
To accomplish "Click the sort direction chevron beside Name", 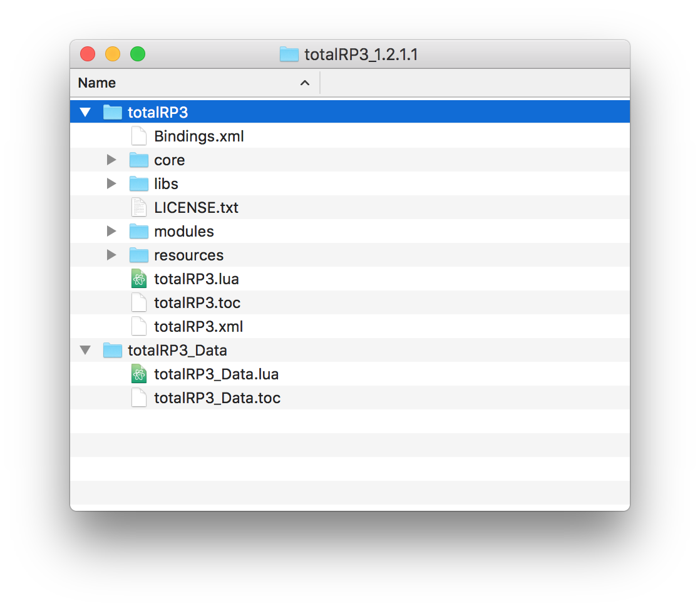I will [x=305, y=83].
